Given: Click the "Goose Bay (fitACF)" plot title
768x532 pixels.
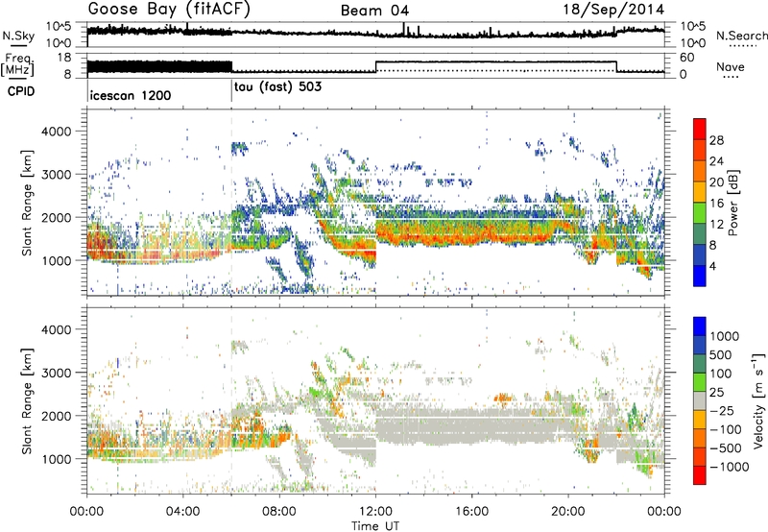Looking at the screenshot, I should (x=169, y=9).
